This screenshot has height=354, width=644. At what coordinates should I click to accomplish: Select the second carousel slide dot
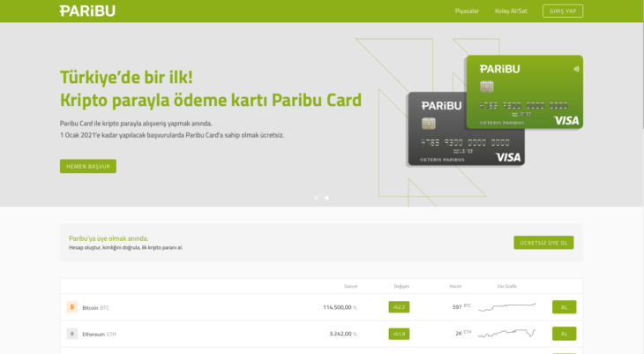[326, 198]
